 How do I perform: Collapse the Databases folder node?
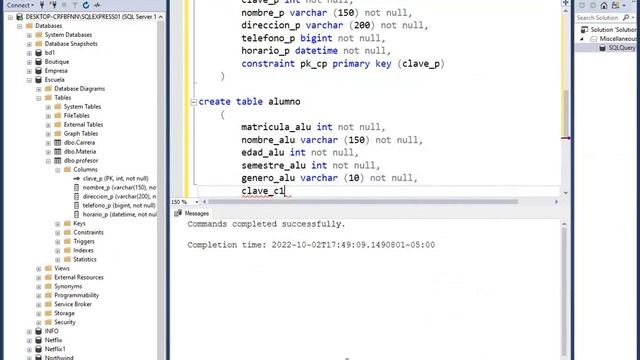[20, 26]
